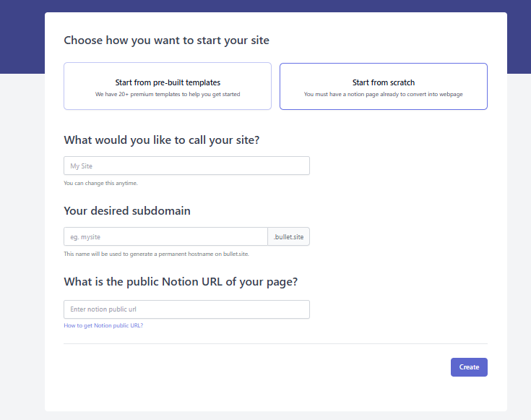
Task: Click "We have 20+ premium templates" description
Action: click(x=168, y=95)
